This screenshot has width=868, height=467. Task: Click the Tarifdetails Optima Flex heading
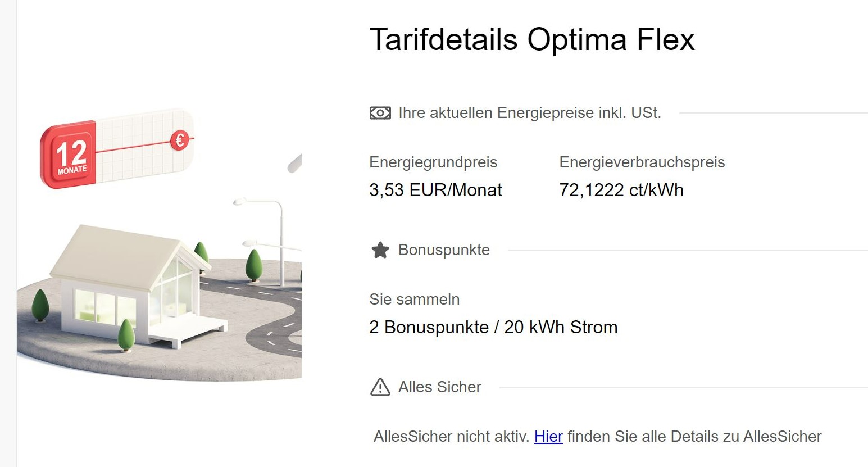[532, 39]
